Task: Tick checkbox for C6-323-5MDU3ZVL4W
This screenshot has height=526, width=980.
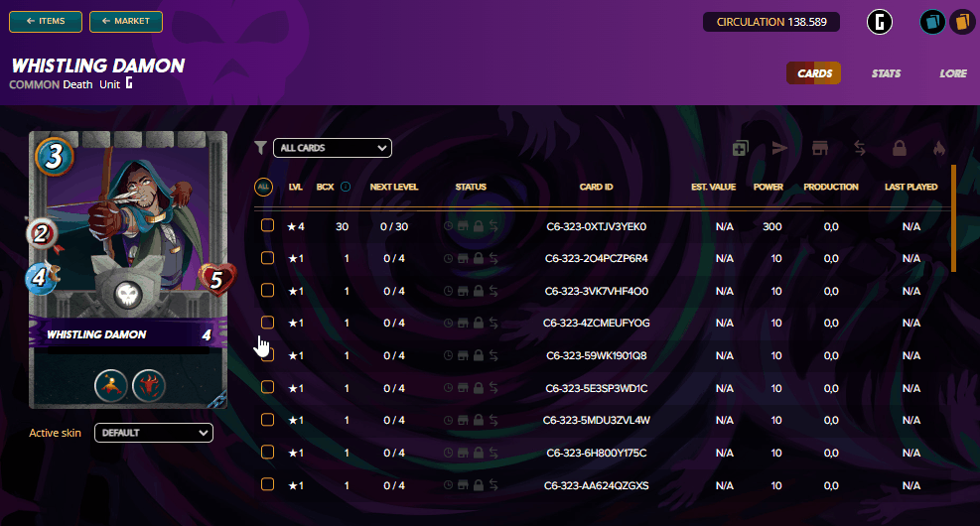Action: click(267, 419)
